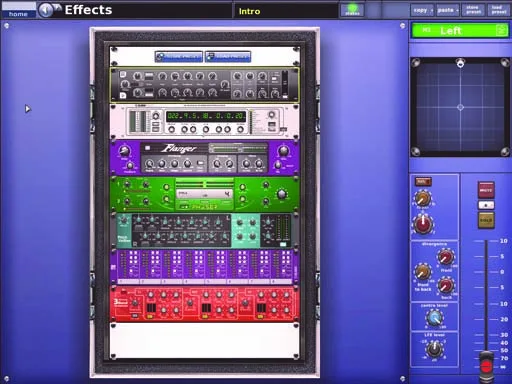The width and height of the screenshot is (512, 384).
Task: Click the knob right of reverb display
Action: coord(272,115)
